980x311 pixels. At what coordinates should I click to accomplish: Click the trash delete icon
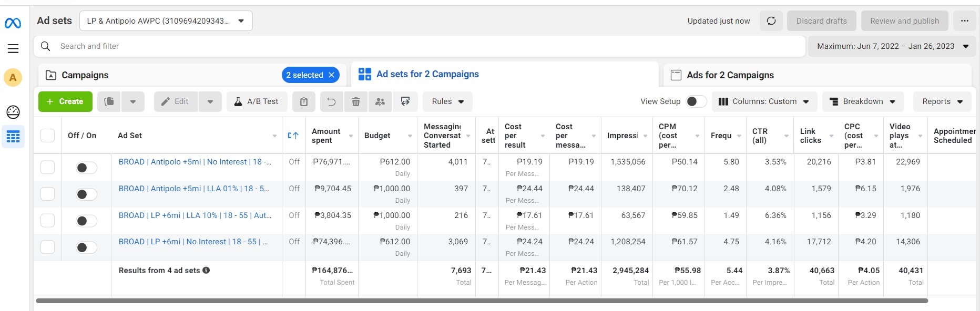click(x=356, y=101)
